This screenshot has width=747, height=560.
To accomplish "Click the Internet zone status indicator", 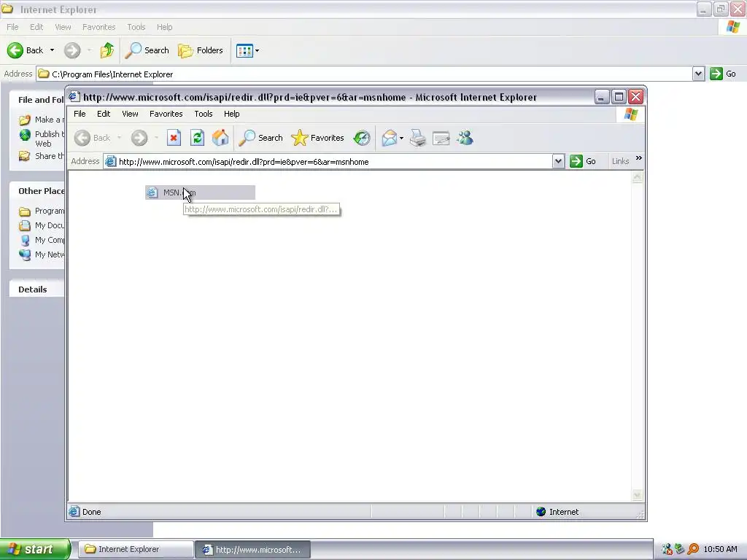I will pyautogui.click(x=557, y=512).
